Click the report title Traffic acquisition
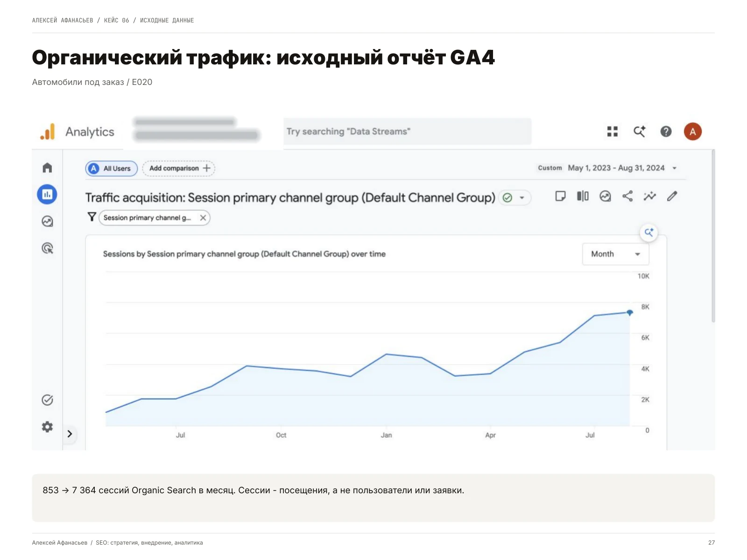 290,197
